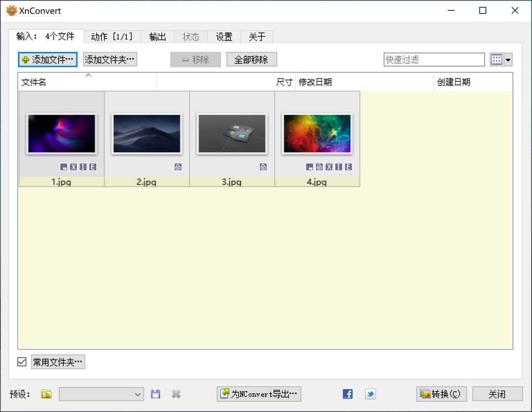
Task: Click the 添加文件夹 button
Action: [x=110, y=60]
